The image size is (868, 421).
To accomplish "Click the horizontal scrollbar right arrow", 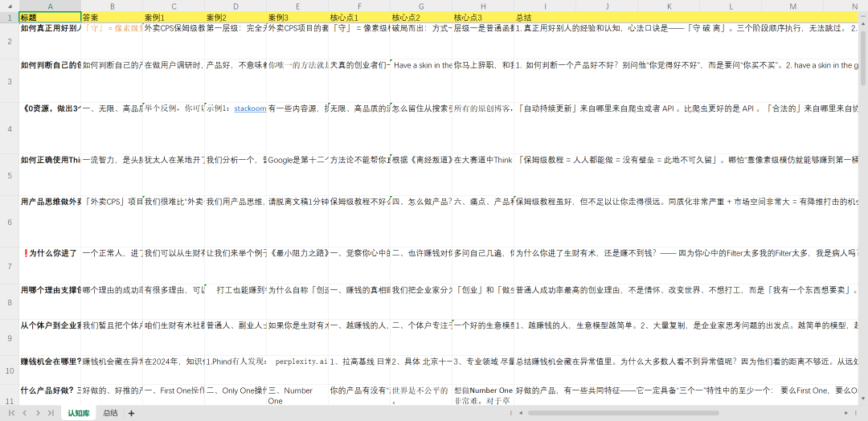I will [846, 413].
